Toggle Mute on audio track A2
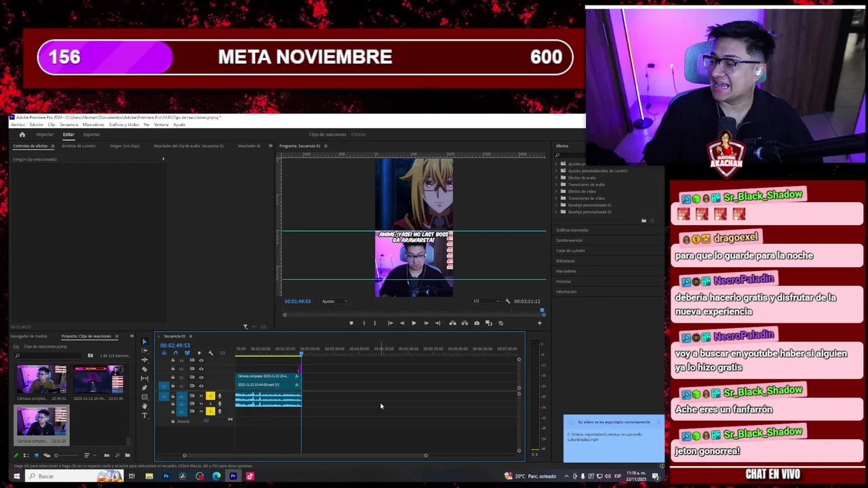The image size is (868, 488). point(201,404)
